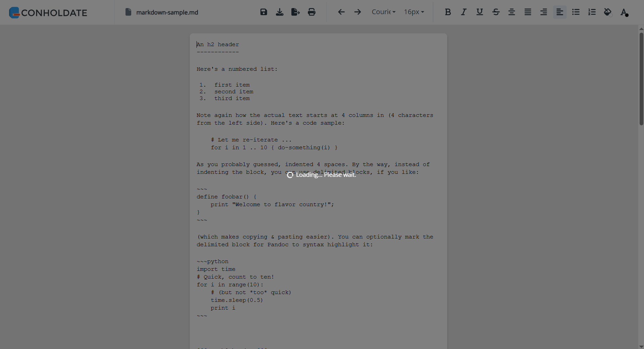Click the vertical scrollbar thumb
Screen dimensions: 644x349
click(x=641, y=79)
